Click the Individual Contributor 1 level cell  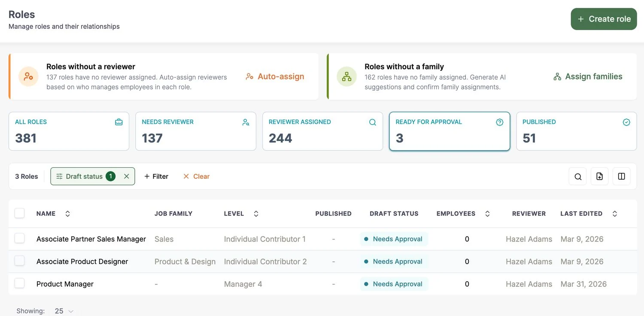click(265, 239)
